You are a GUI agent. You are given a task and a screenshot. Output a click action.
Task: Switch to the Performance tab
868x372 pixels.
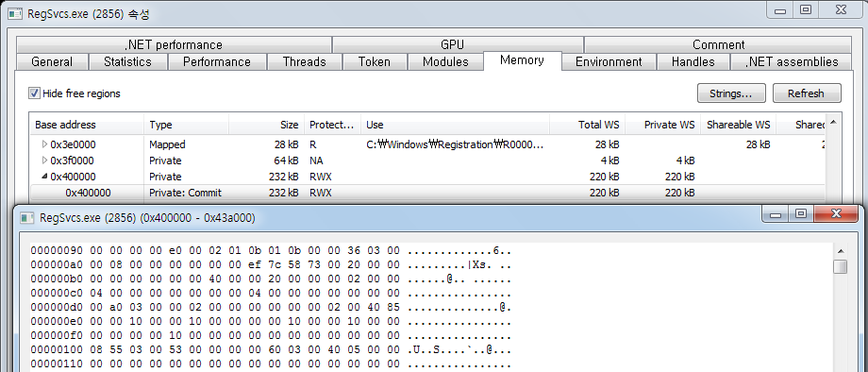point(217,61)
